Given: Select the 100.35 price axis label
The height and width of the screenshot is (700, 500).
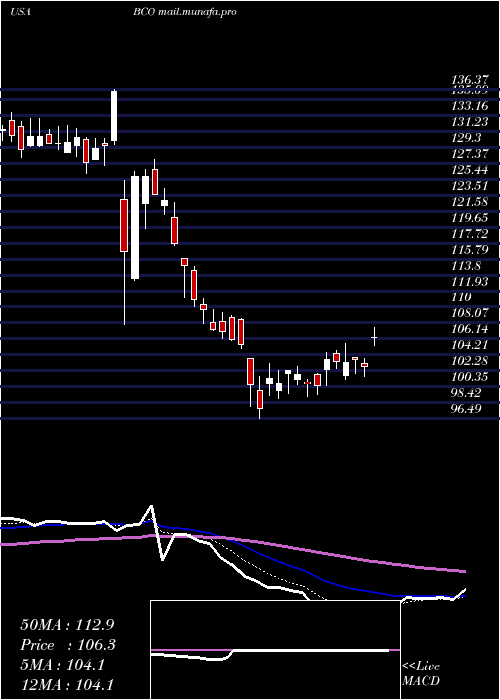Looking at the screenshot, I should tap(470, 376).
